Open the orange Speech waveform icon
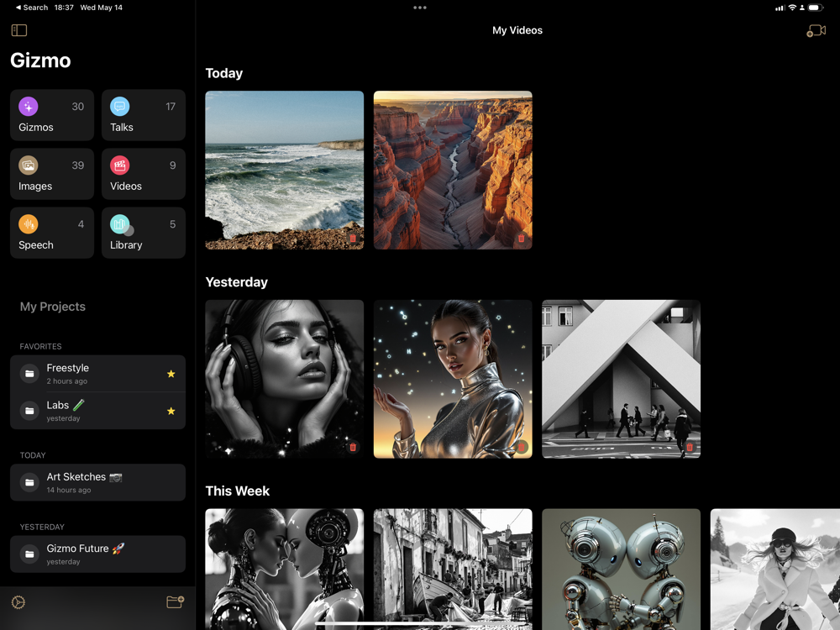The width and height of the screenshot is (840, 630). (29, 224)
